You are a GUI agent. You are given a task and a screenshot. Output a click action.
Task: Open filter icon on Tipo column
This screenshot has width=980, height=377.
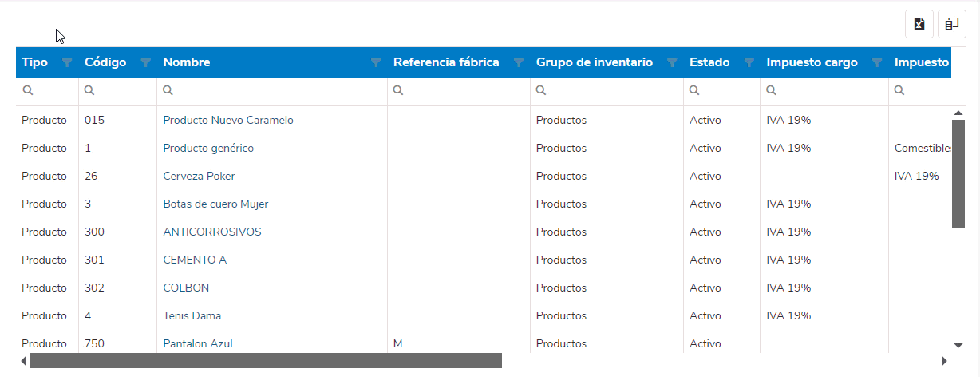point(67,62)
